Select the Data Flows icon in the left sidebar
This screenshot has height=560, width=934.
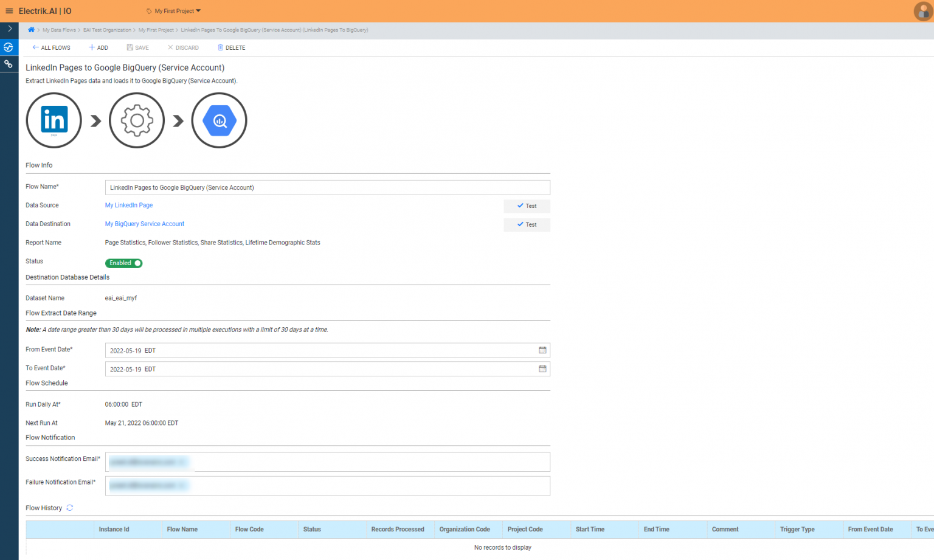click(9, 47)
